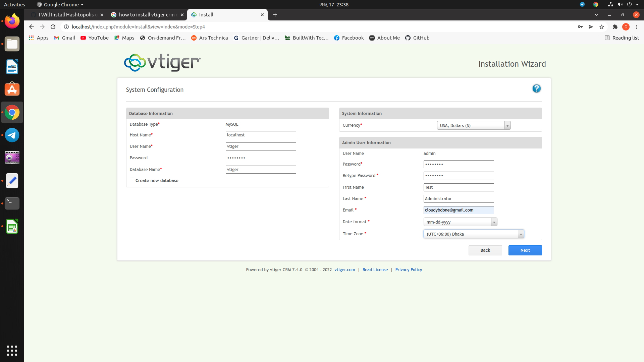Focus the First Name field

point(459,187)
